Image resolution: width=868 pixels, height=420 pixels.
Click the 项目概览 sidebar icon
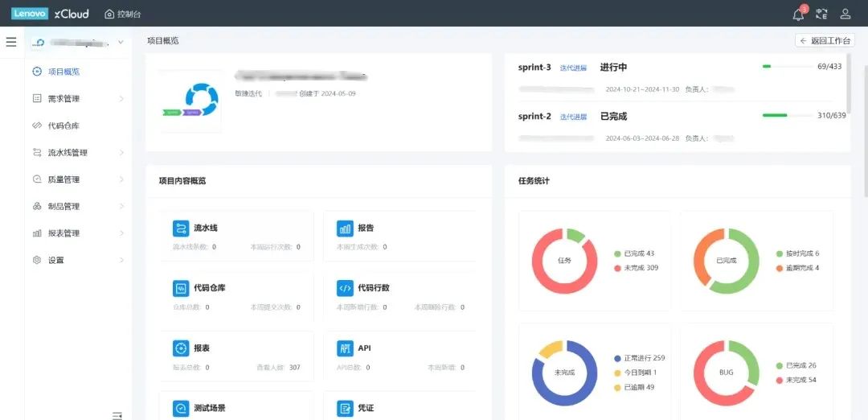click(37, 72)
